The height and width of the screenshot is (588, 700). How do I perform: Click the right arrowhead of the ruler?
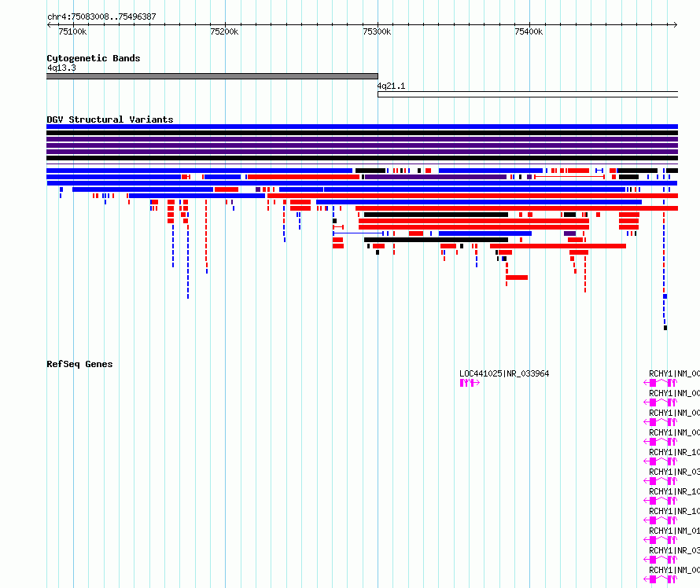click(x=676, y=25)
